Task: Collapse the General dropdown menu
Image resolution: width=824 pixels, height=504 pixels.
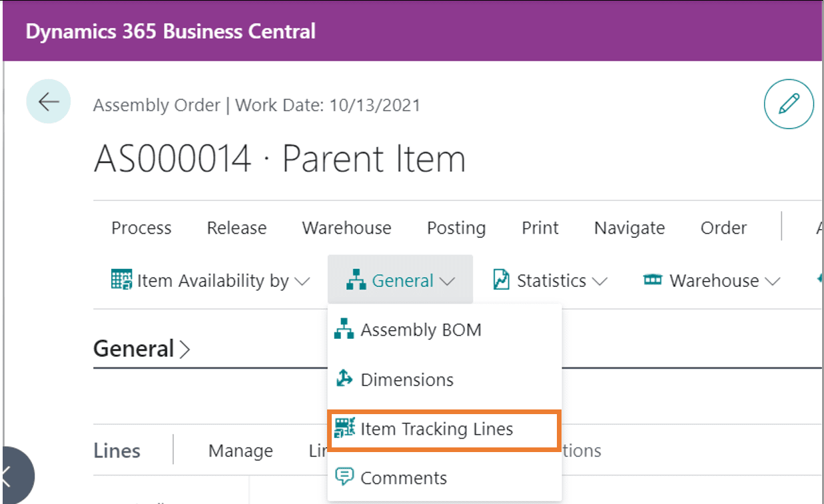Action: pos(400,281)
